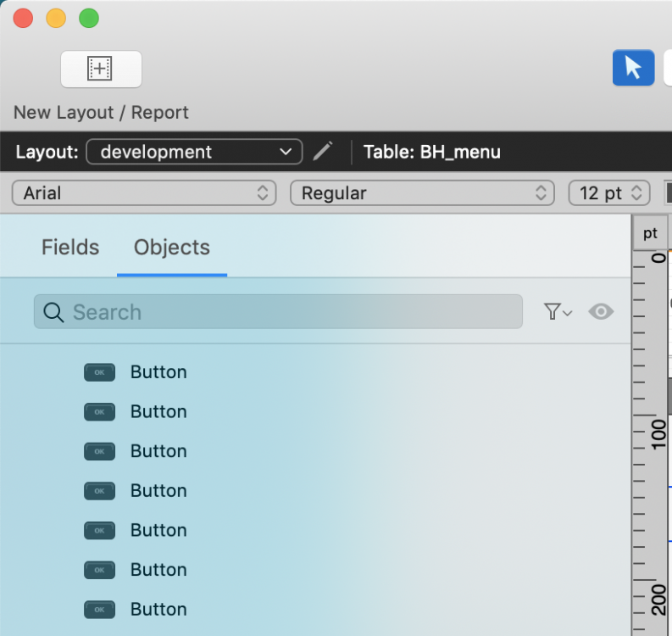The height and width of the screenshot is (636, 672).
Task: Open the development layout dropdown
Action: tap(194, 152)
